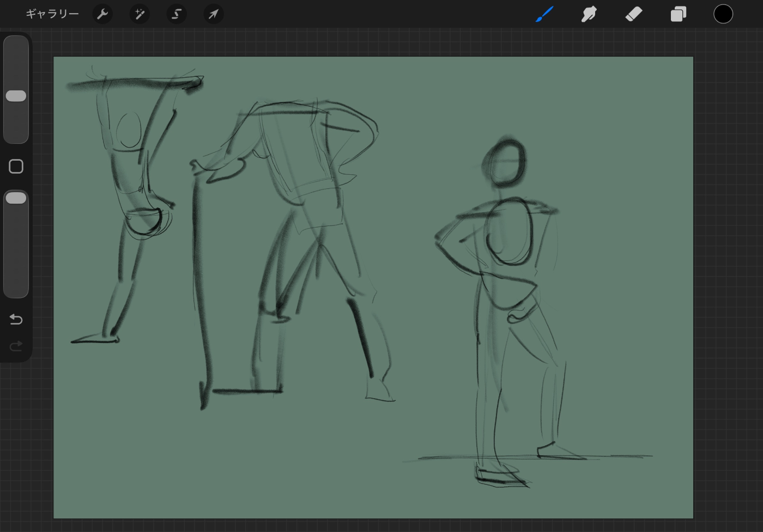The image size is (763, 532).
Task: Click the brush opacity slider handle
Action: tap(16, 198)
